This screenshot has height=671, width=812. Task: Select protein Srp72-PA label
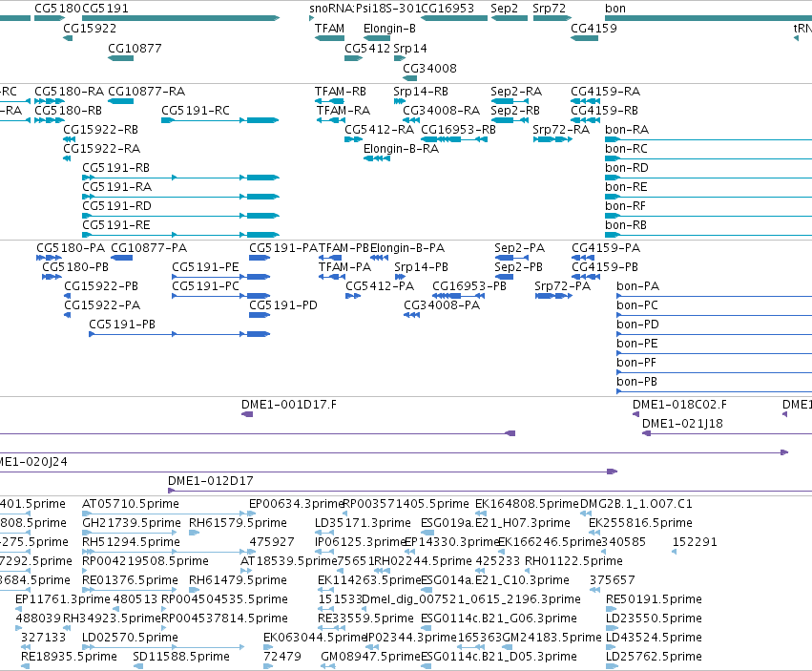pyautogui.click(x=562, y=286)
